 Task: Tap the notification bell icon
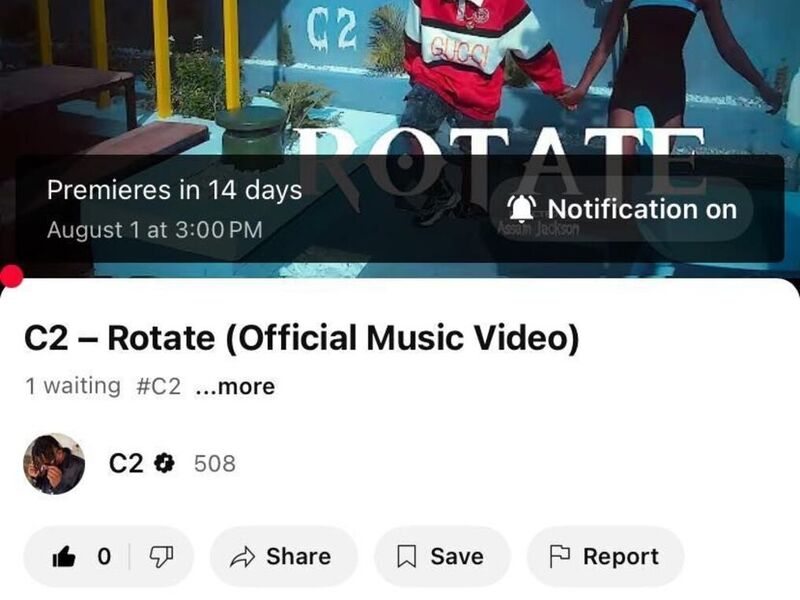click(x=521, y=209)
